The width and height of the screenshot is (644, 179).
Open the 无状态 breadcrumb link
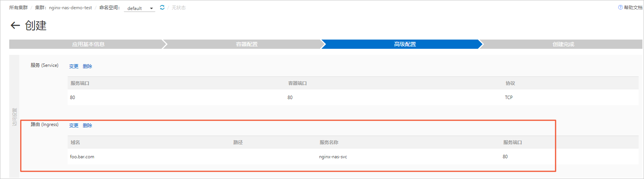point(179,8)
